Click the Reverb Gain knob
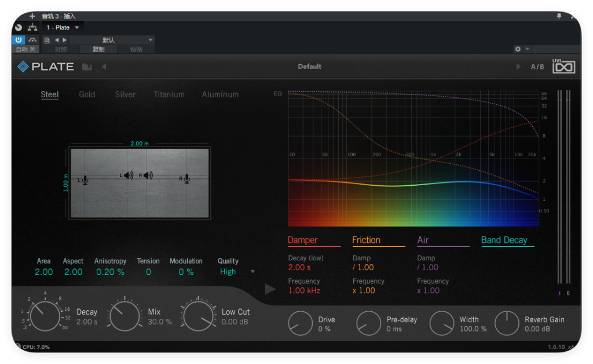 pyautogui.click(x=507, y=323)
